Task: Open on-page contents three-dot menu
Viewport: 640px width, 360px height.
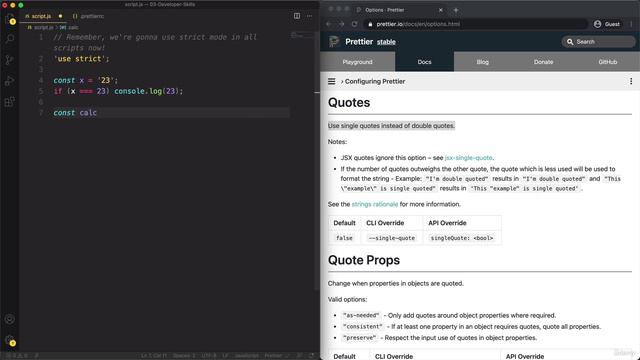Action: [x=631, y=81]
